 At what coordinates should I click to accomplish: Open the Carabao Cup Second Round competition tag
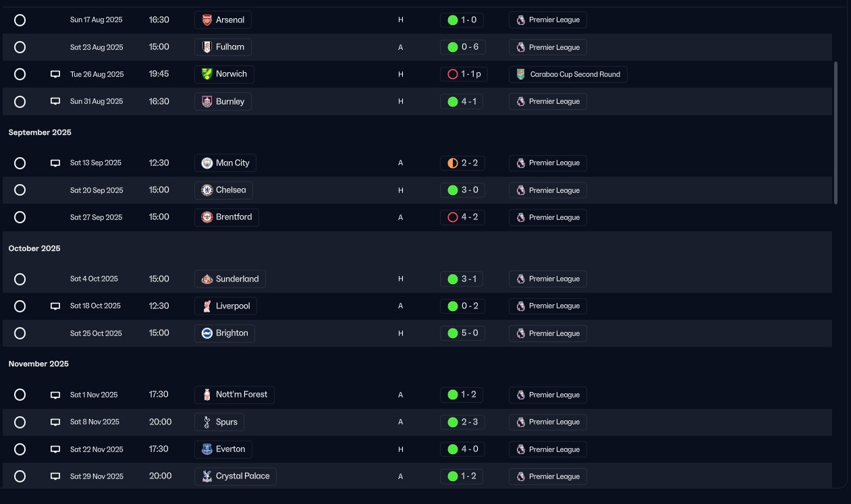click(568, 74)
